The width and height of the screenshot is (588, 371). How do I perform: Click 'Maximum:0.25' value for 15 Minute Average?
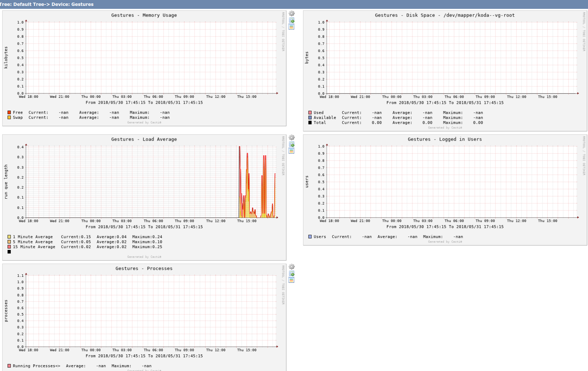[x=147, y=247]
